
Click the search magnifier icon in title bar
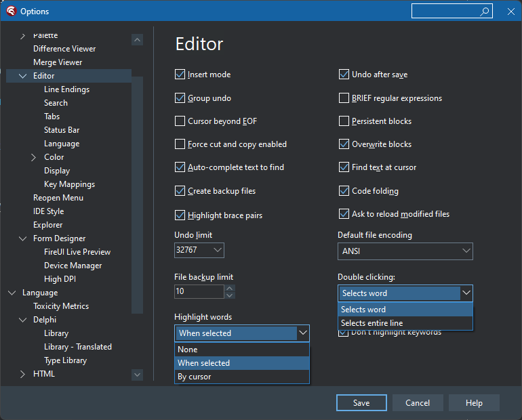coord(485,12)
